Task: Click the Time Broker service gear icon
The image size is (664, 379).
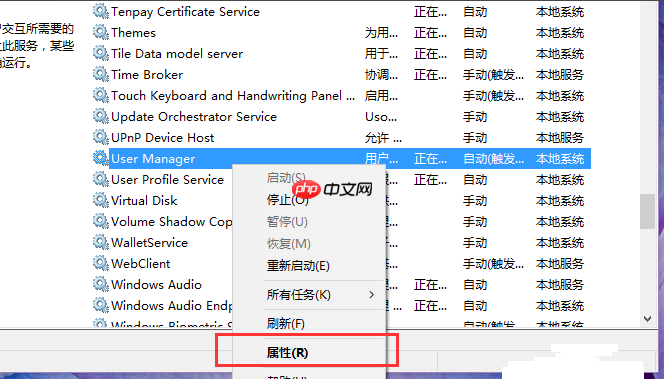Action: click(x=101, y=74)
